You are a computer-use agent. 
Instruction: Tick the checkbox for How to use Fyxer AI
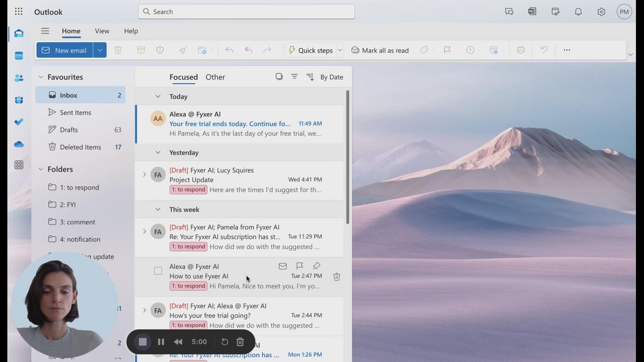pos(158,271)
